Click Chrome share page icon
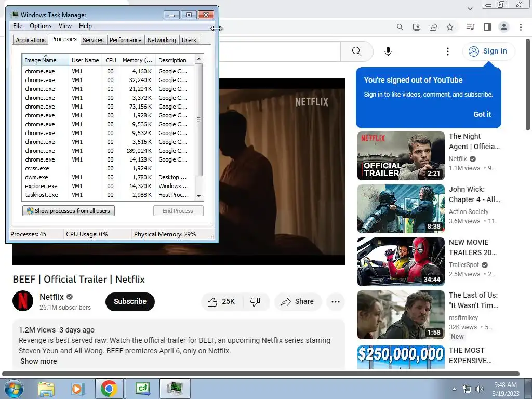 (433, 27)
